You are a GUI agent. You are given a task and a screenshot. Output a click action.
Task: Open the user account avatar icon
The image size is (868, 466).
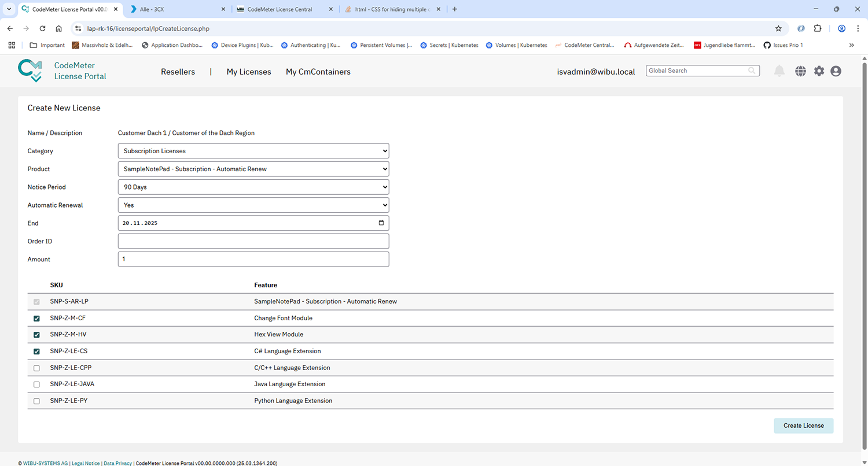836,71
